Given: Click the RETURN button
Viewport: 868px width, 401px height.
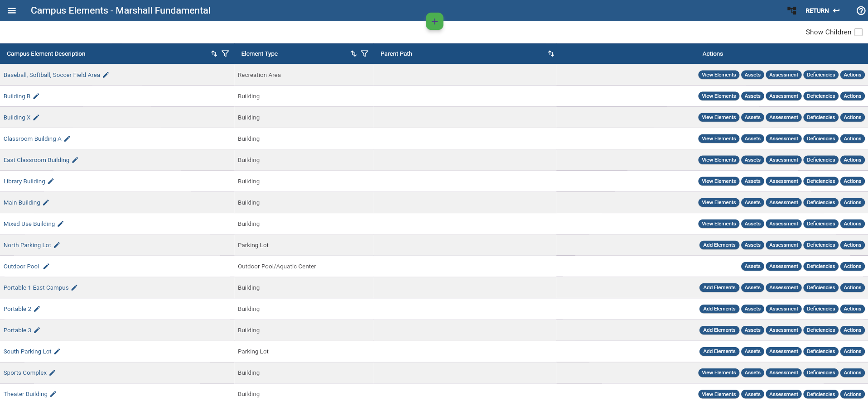Looking at the screenshot, I should point(822,10).
